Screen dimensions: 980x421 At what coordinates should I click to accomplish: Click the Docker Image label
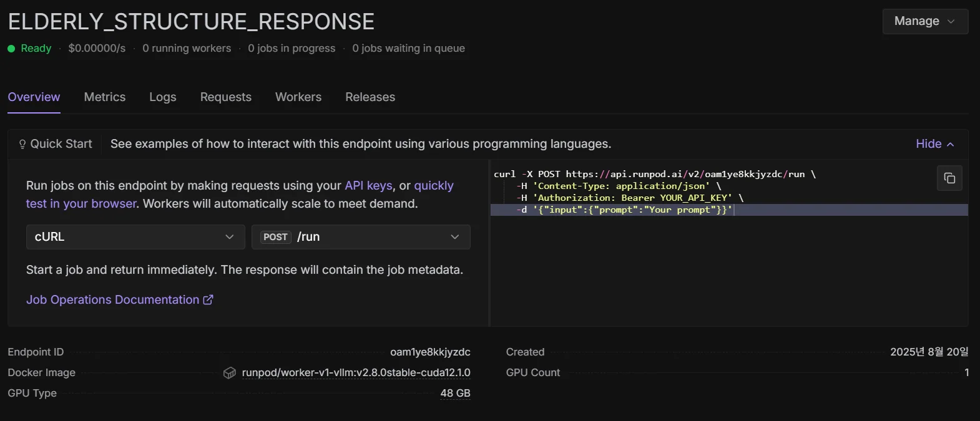pyautogui.click(x=41, y=373)
